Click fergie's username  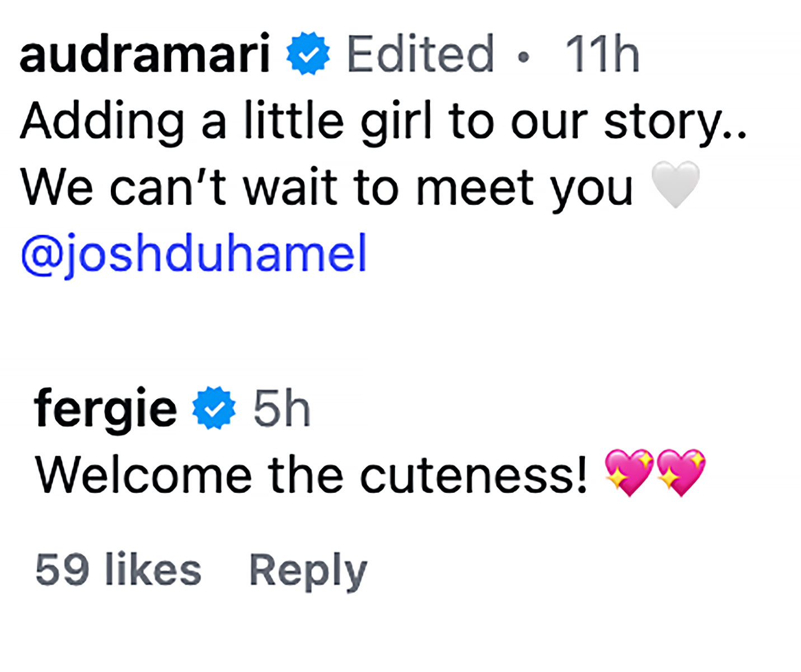point(104,409)
